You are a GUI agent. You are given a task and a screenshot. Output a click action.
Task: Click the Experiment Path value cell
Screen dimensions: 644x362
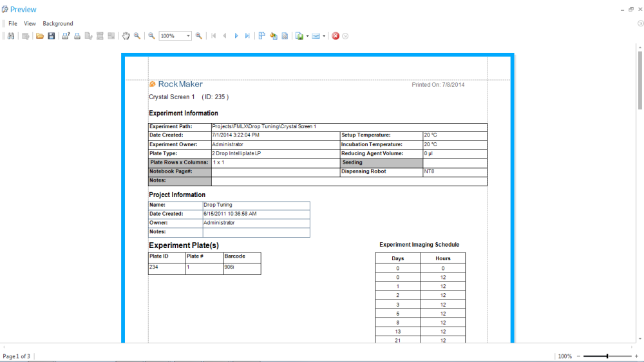pos(349,127)
